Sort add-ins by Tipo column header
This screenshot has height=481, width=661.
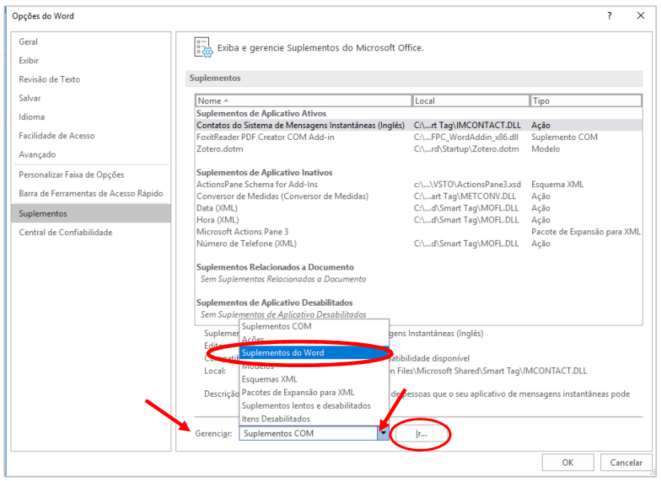pos(586,101)
